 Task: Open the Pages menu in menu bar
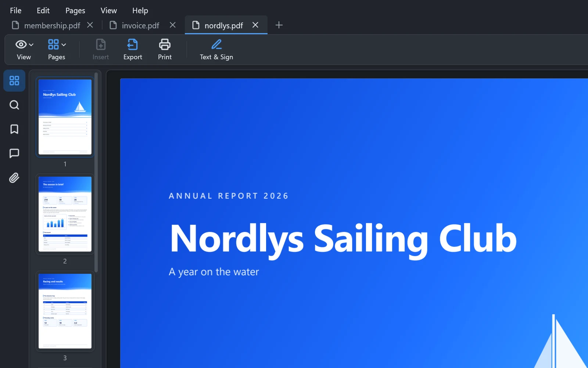pos(75,11)
